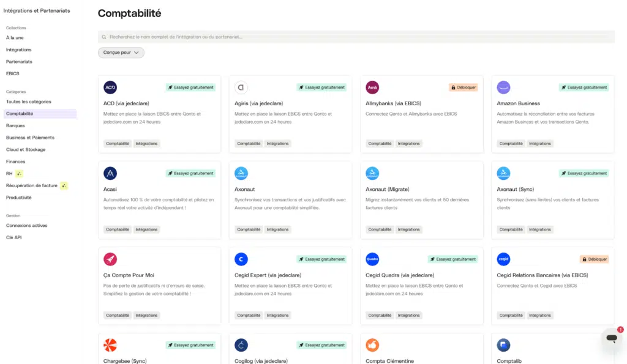Image resolution: width=627 pixels, height=364 pixels.
Task: Click the Chargebee logo icon
Action: (x=110, y=345)
